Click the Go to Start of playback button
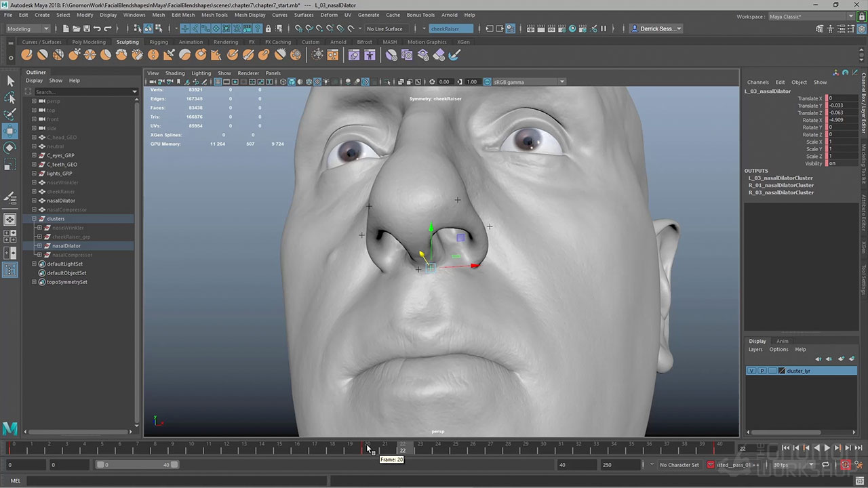 coord(786,448)
